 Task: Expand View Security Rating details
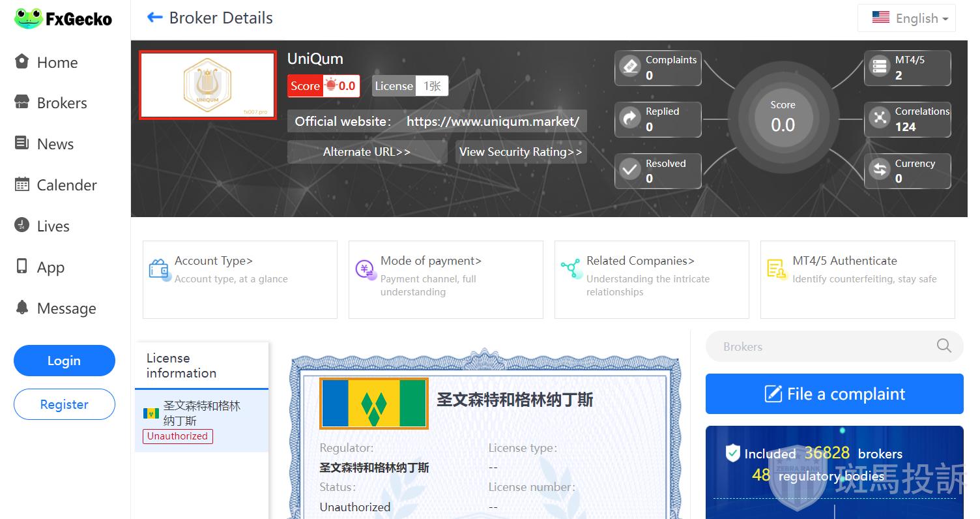pyautogui.click(x=521, y=152)
